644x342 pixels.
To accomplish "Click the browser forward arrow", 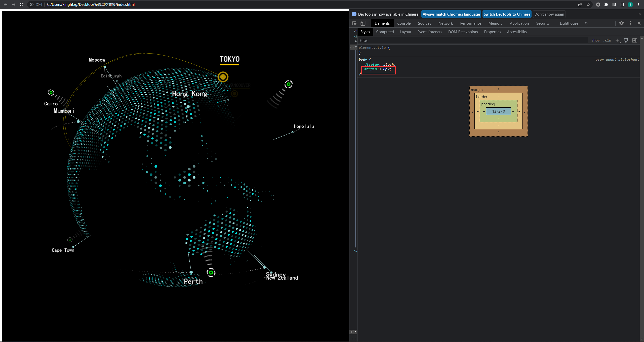I will (14, 5).
